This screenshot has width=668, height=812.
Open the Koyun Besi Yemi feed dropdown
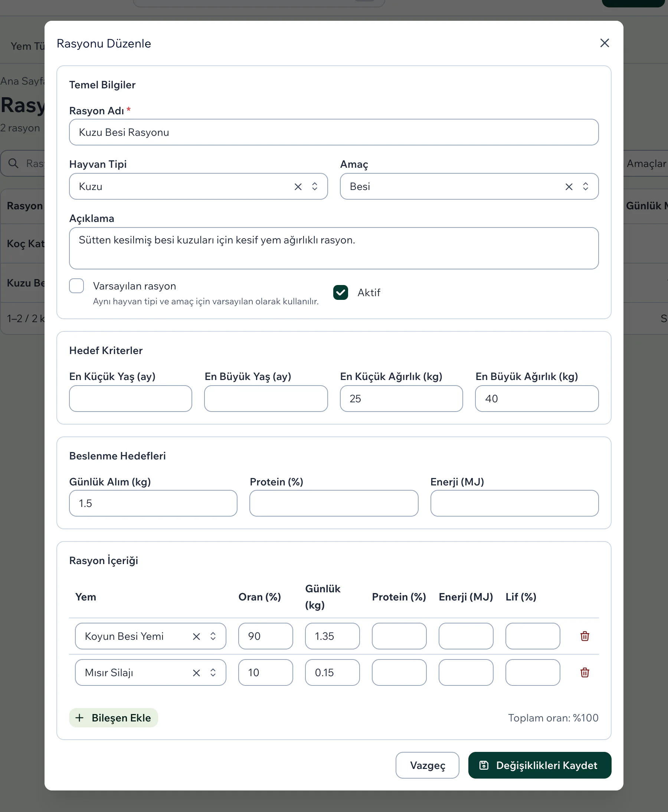[x=213, y=636]
